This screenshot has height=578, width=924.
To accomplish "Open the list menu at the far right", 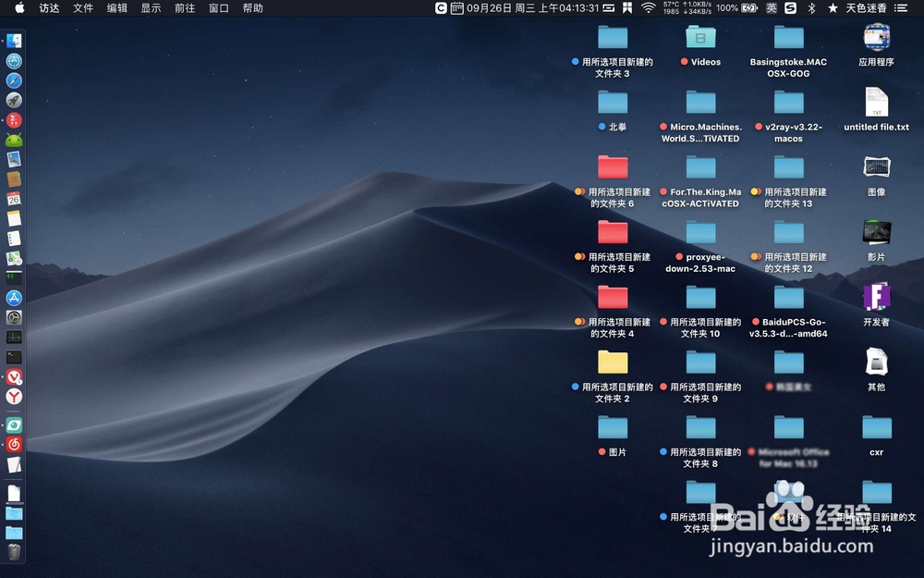I will pos(901,8).
